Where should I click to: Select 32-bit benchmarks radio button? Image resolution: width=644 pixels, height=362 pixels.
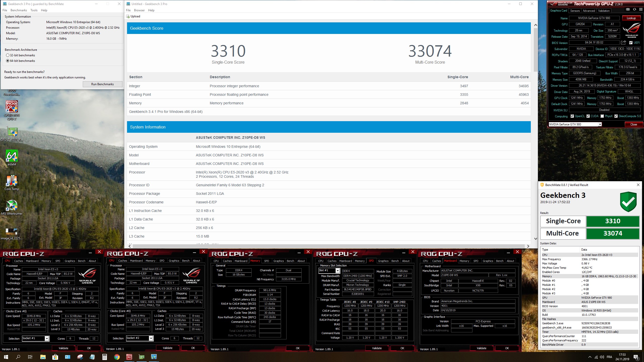(8, 55)
